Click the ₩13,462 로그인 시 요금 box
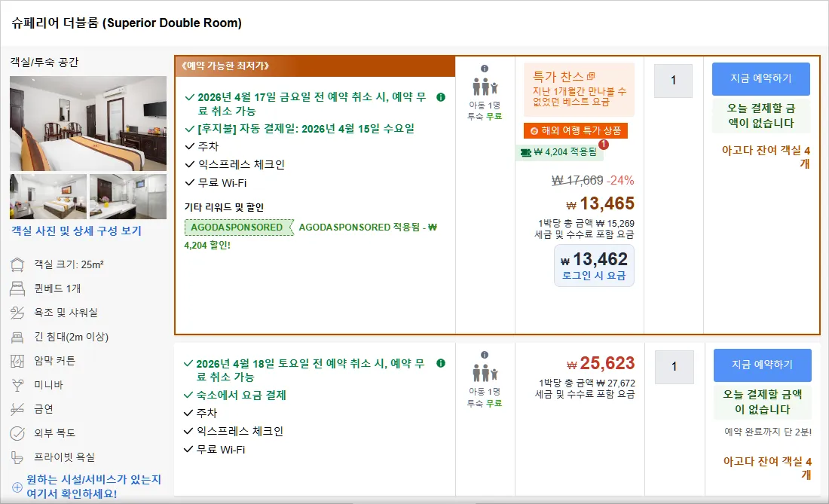 594,266
